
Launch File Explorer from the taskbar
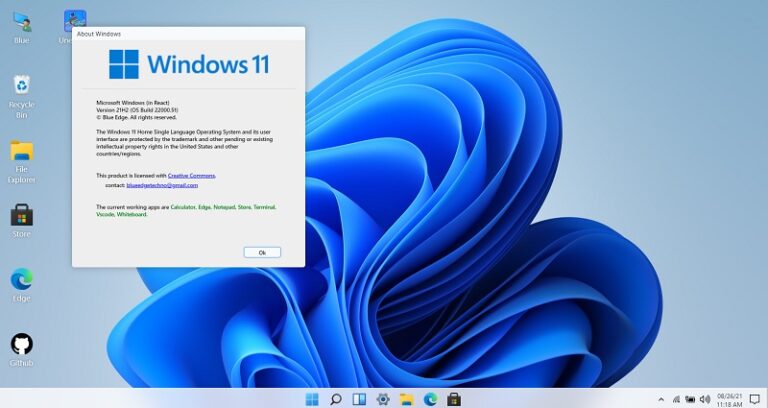click(x=407, y=399)
